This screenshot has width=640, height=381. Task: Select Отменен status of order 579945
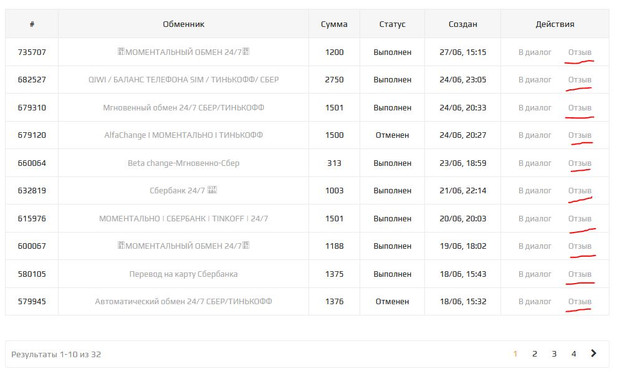tap(392, 302)
